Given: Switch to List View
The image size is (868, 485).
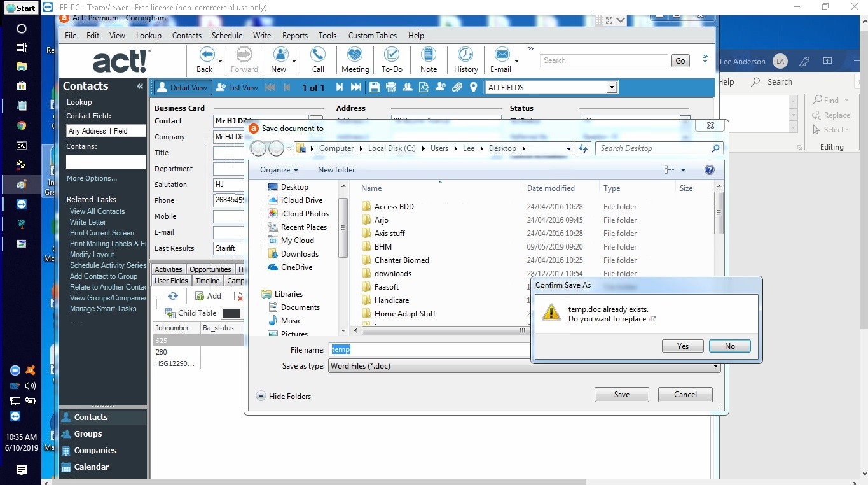Looking at the screenshot, I should pyautogui.click(x=237, y=88).
